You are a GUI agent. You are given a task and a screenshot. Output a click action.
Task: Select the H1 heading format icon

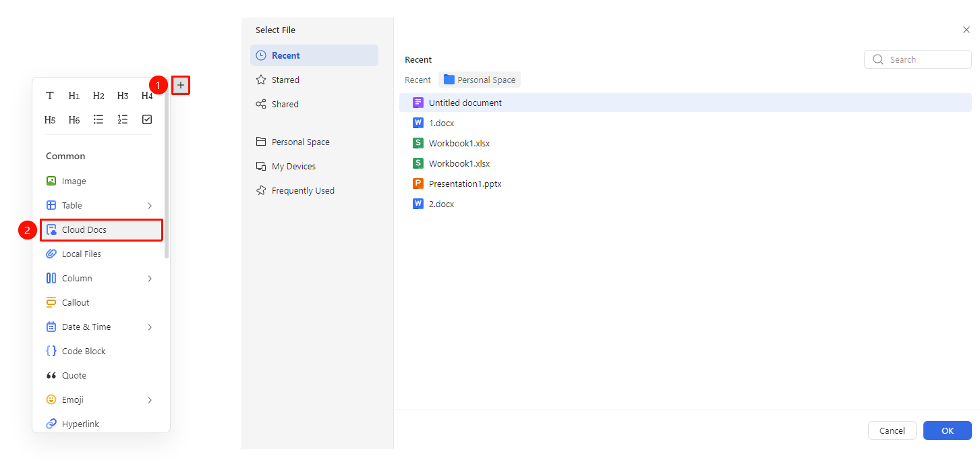tap(74, 96)
